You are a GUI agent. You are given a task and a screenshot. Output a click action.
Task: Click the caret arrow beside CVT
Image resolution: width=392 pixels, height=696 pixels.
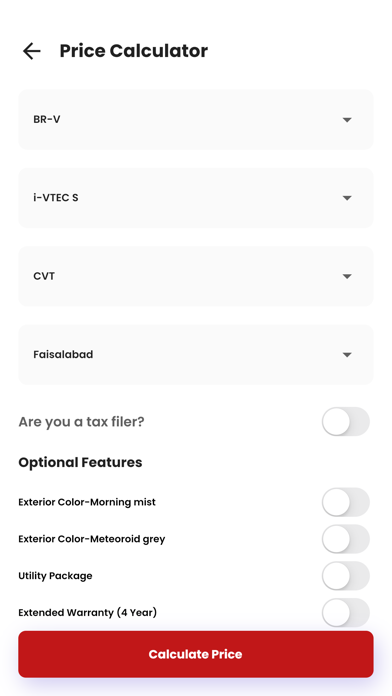tap(347, 277)
